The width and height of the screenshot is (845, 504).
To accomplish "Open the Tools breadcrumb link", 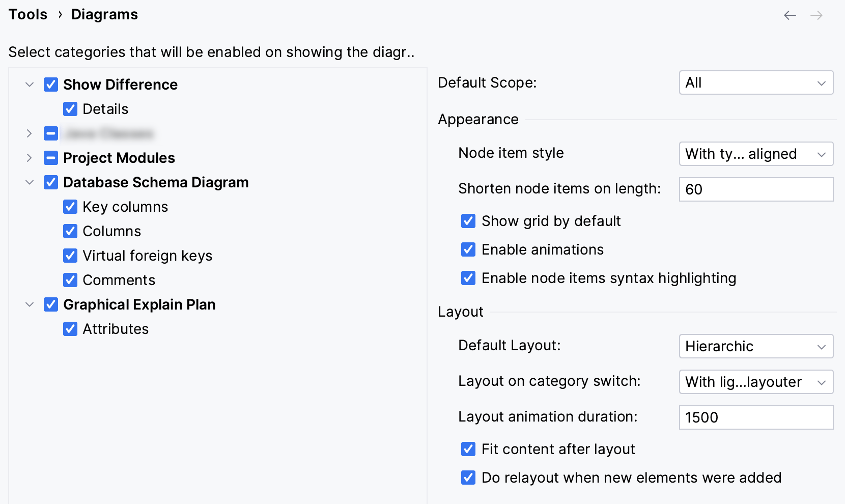I will 28,14.
